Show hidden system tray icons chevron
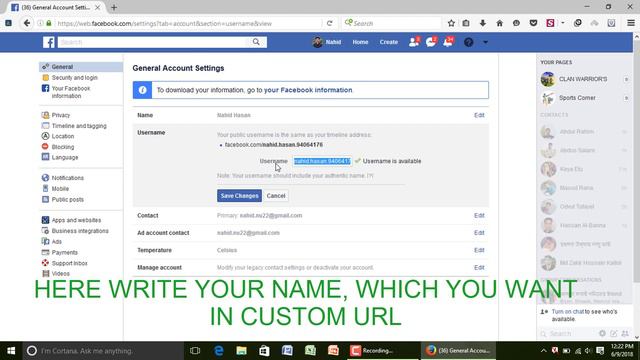This screenshot has width=640, height=360. click(544, 351)
